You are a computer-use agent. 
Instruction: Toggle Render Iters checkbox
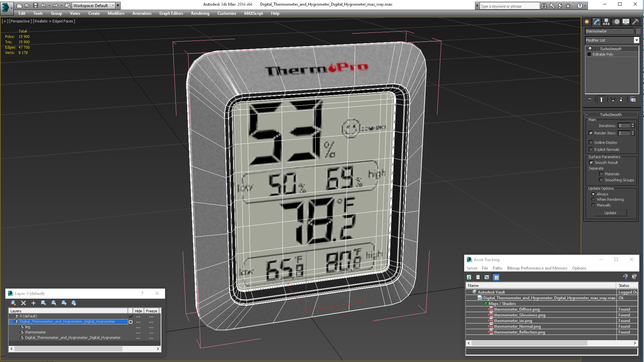(x=591, y=133)
